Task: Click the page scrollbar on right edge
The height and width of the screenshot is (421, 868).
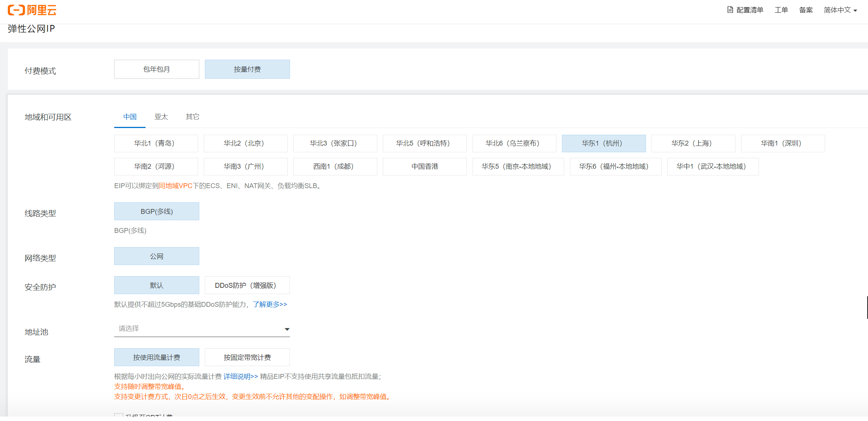Action: tap(867, 308)
